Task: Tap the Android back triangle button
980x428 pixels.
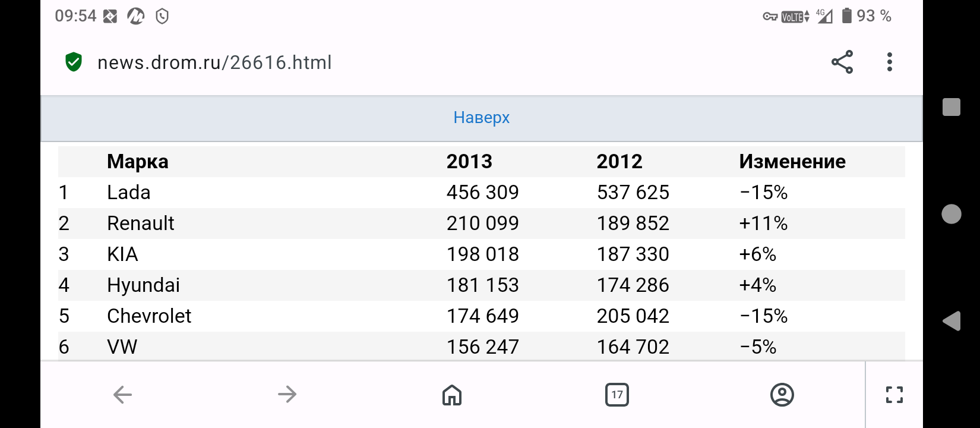Action: pyautogui.click(x=951, y=321)
